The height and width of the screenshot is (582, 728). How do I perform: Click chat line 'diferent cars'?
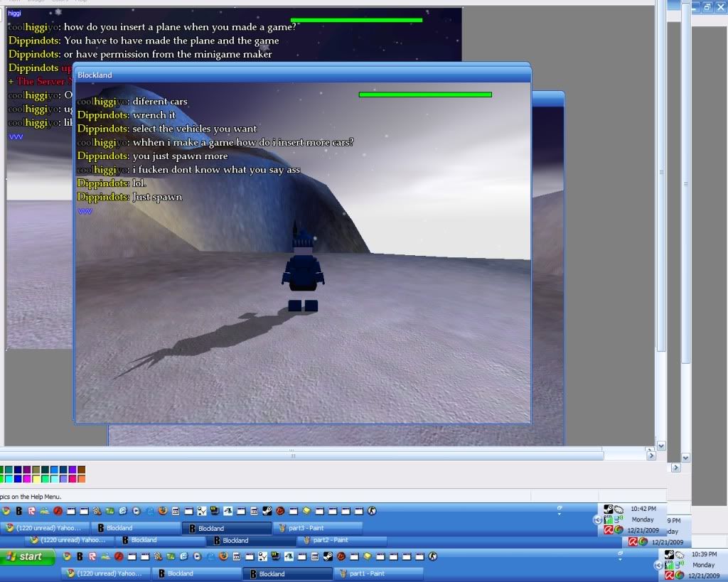tap(160, 101)
